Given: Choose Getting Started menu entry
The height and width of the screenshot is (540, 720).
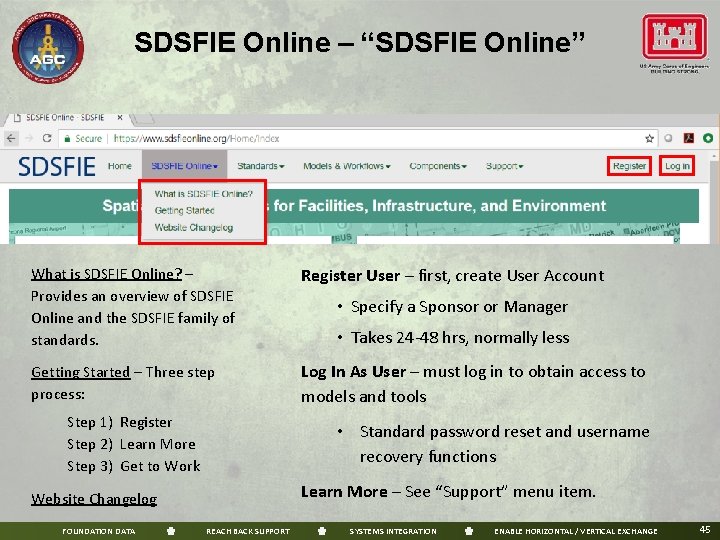Looking at the screenshot, I should click(184, 210).
